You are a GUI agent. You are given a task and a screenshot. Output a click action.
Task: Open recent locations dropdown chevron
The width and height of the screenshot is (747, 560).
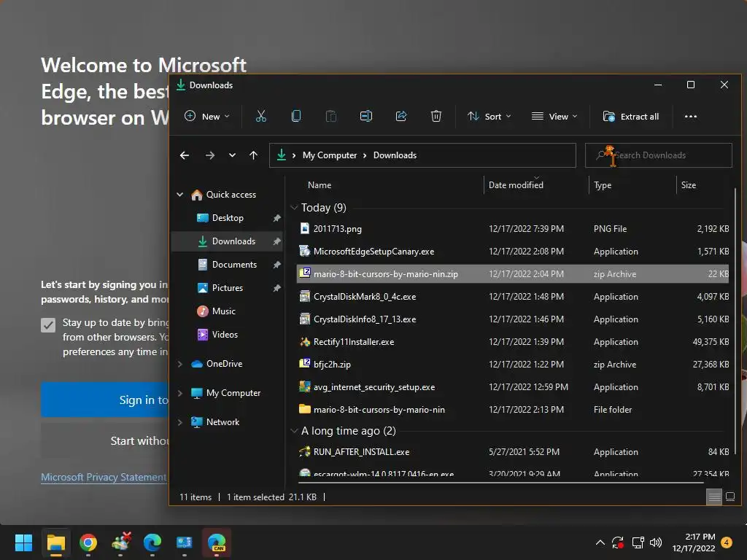pyautogui.click(x=232, y=155)
